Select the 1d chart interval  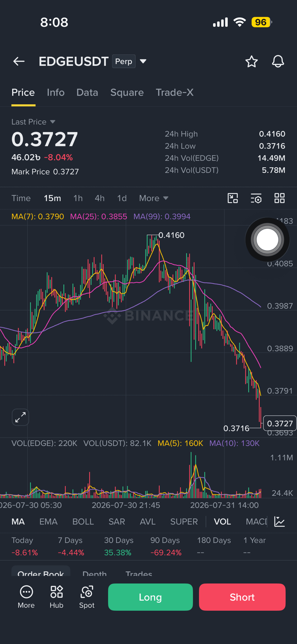(122, 198)
